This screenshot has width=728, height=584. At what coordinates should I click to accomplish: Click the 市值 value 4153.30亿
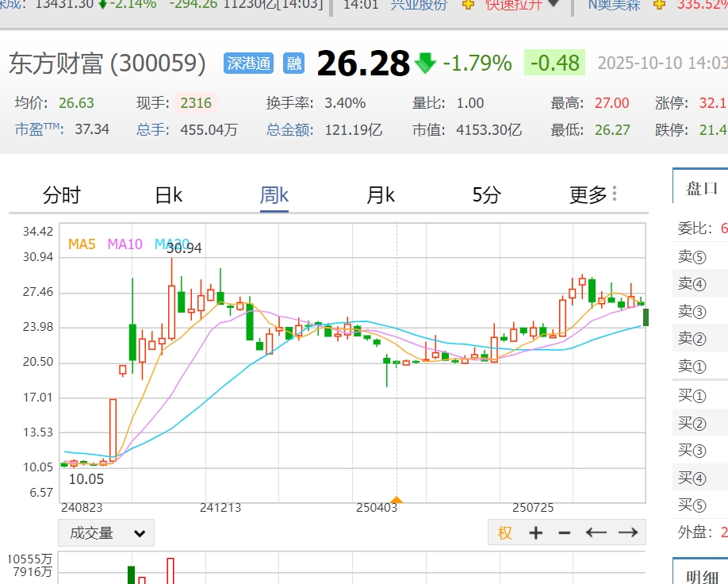coord(489,129)
